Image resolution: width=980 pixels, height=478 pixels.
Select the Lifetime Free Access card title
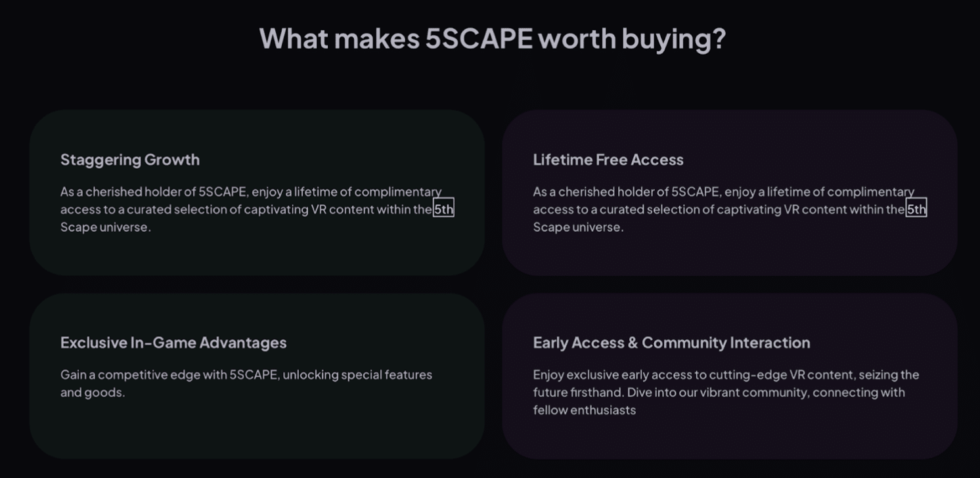(608, 160)
